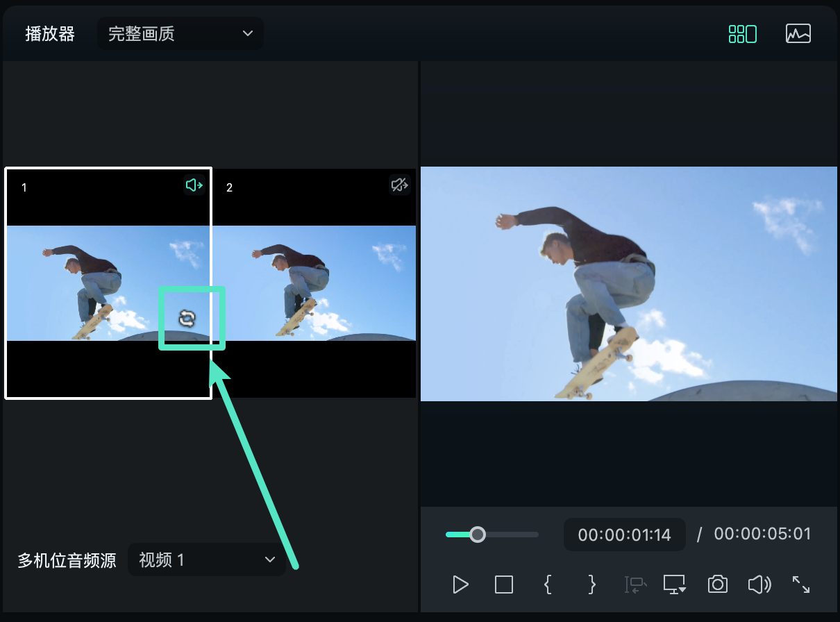The image size is (840, 622).
Task: Open the 完整画质 quality dropdown
Action: click(180, 33)
